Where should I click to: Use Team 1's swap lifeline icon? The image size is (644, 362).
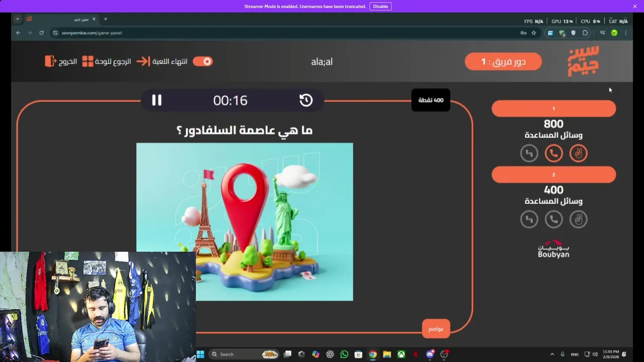(529, 153)
